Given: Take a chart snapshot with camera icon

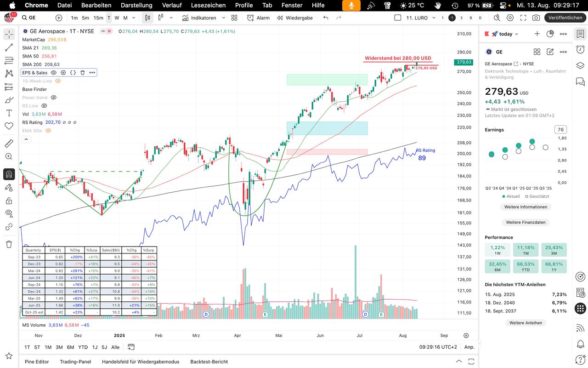Looking at the screenshot, I should coord(536,17).
